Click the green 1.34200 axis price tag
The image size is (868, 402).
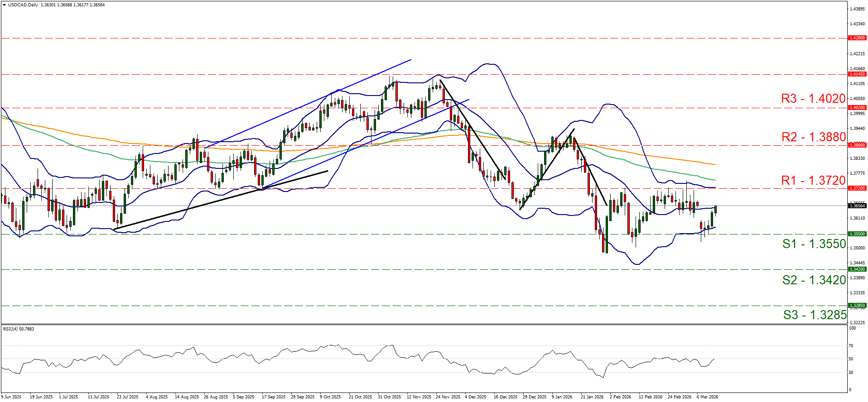tap(857, 269)
